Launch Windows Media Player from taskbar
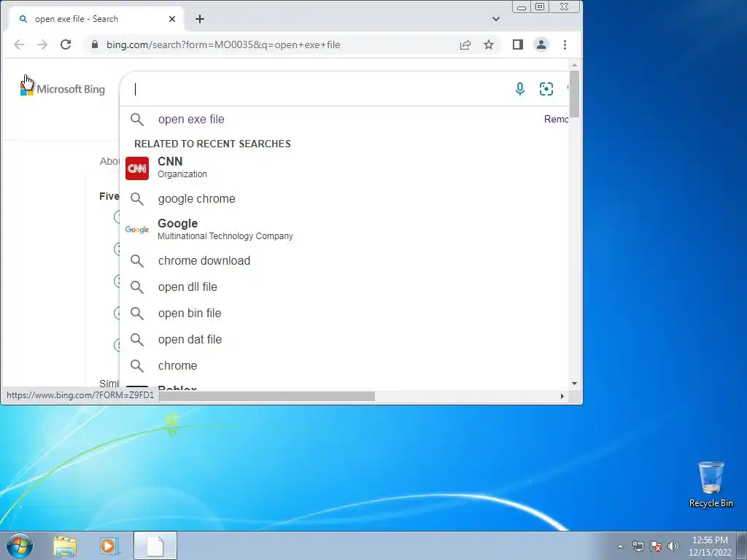Viewport: 747px width, 560px height. tap(109, 545)
